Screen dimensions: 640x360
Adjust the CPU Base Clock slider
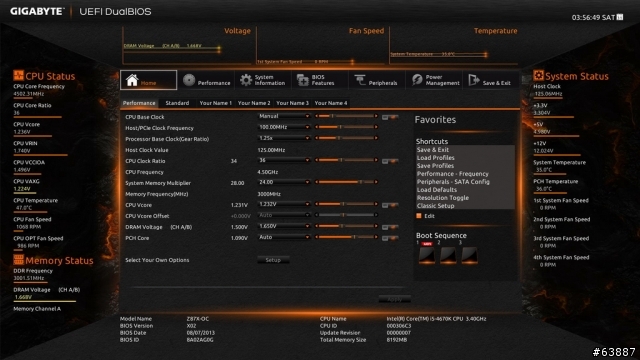[346, 116]
